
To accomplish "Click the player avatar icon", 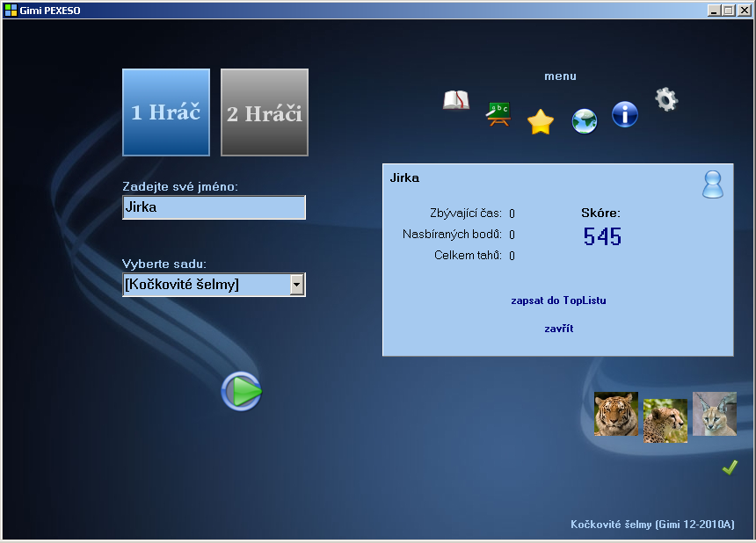I will (x=713, y=185).
